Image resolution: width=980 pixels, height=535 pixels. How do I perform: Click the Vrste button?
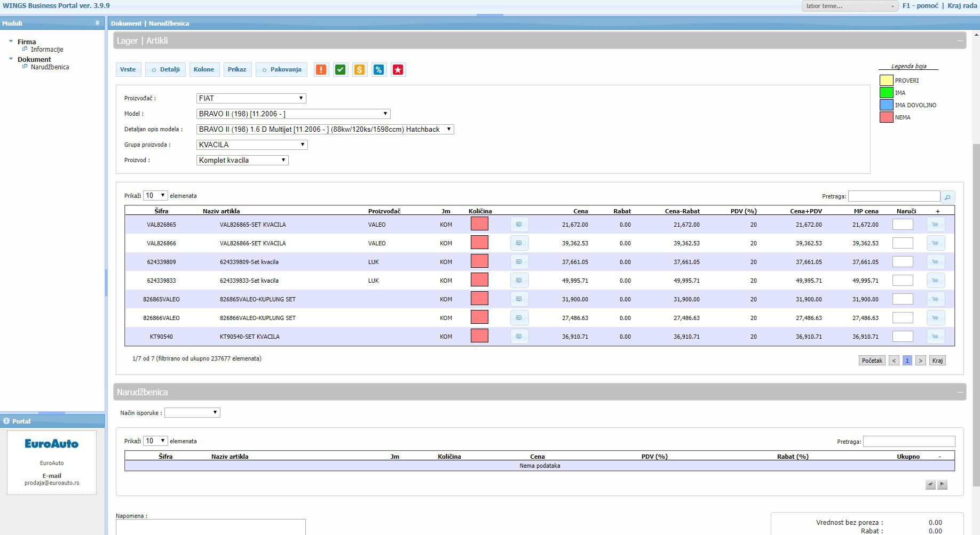[x=128, y=70]
